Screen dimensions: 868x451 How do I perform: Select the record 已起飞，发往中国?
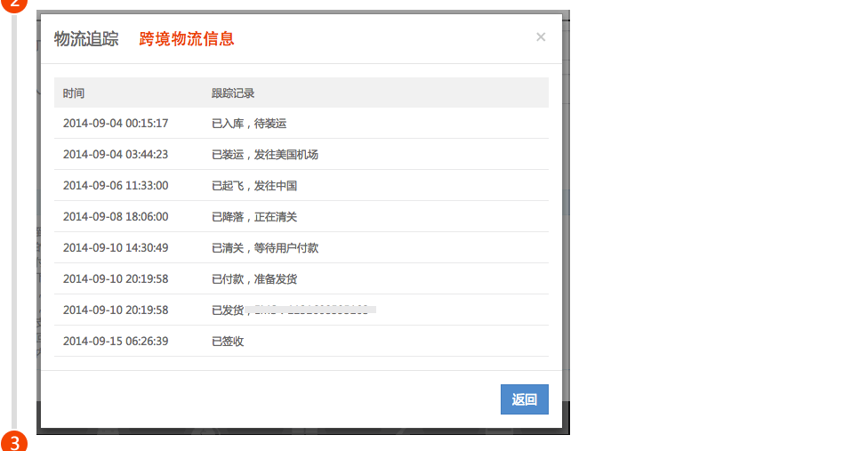tap(254, 186)
